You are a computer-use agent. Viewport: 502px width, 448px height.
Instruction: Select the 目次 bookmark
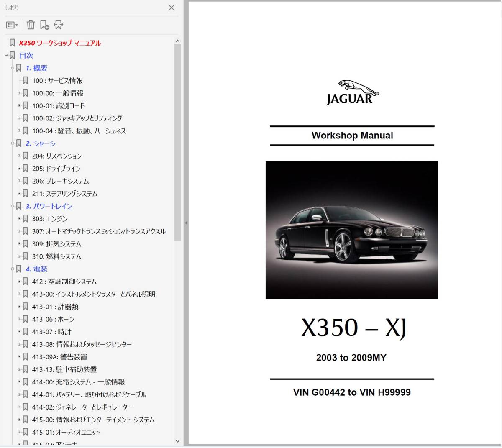(26, 56)
